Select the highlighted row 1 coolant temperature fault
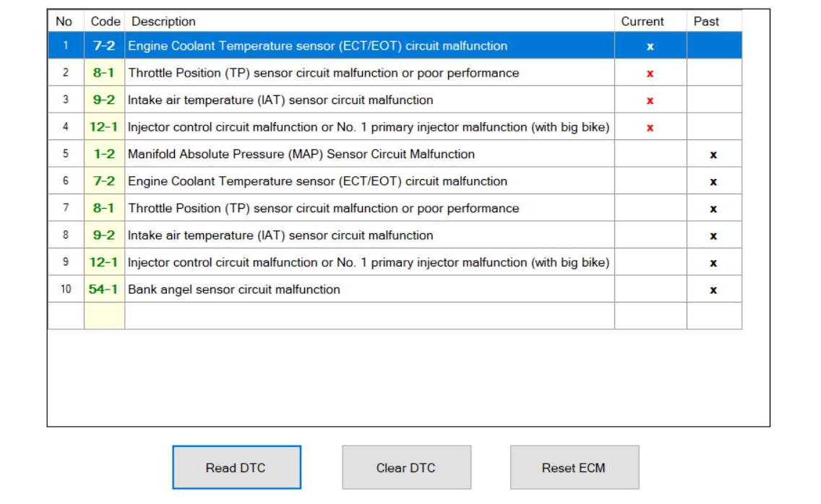Screen dimensions: 821x504 tap(317, 46)
